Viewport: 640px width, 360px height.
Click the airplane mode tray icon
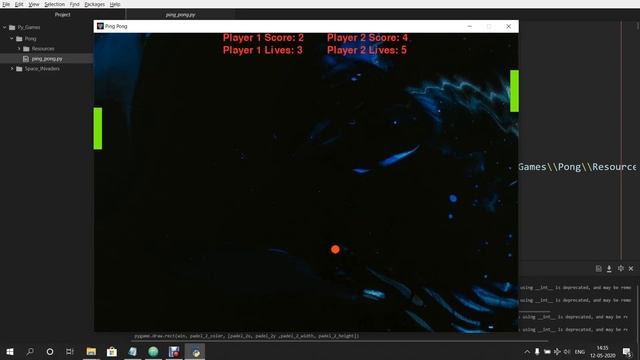557,351
